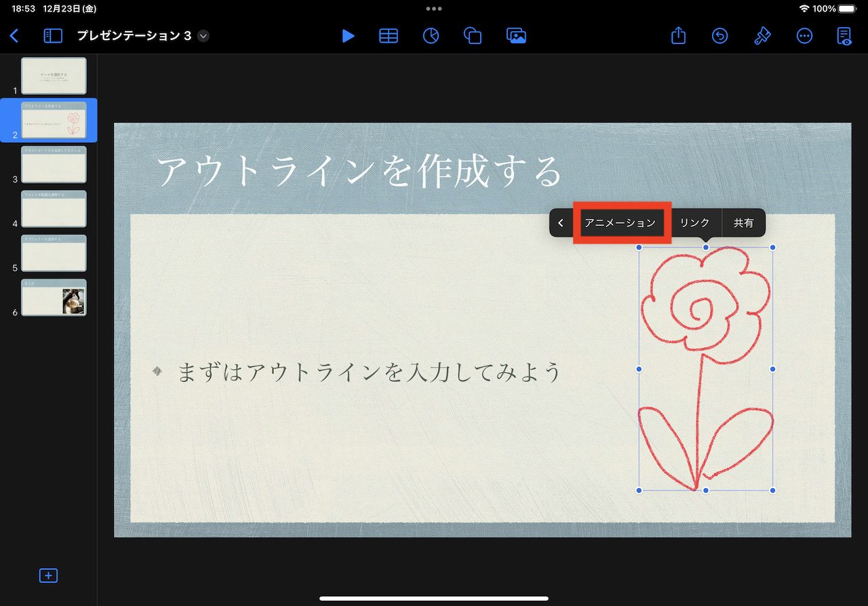Toggle reading view document icon
Image resolution: width=868 pixels, height=606 pixels.
[x=844, y=36]
